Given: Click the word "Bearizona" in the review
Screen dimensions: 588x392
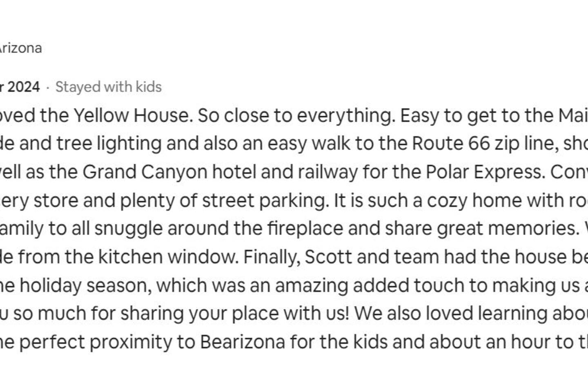Looking at the screenshot, I should click(x=242, y=342).
